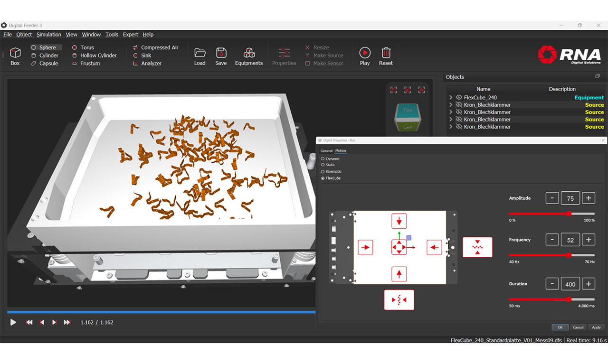Open the Window menu
The width and height of the screenshot is (608, 364).
(x=91, y=35)
